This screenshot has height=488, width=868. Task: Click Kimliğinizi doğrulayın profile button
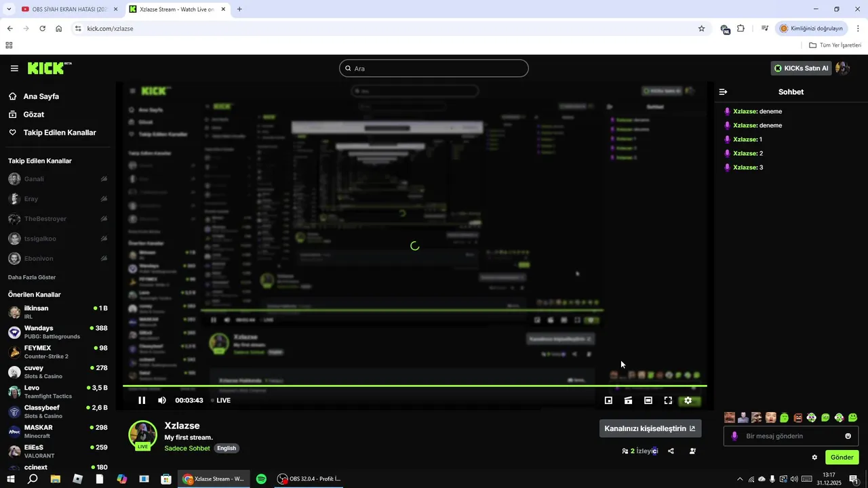812,28
